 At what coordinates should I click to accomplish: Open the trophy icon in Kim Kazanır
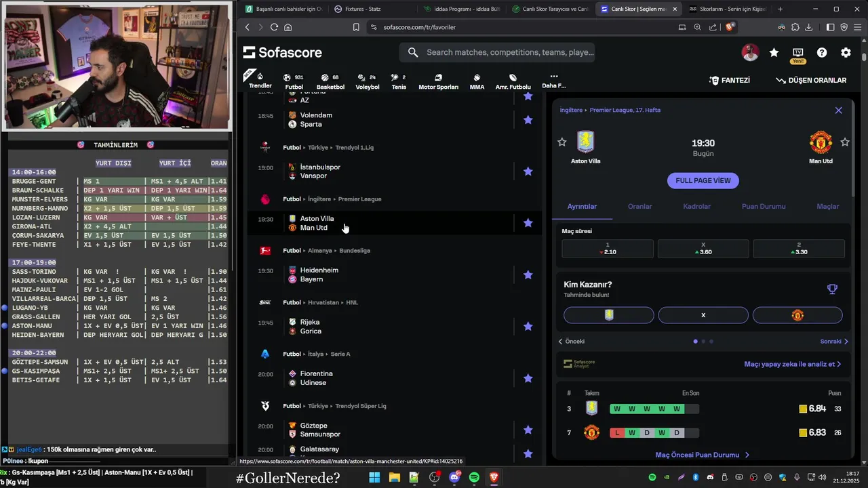(832, 289)
